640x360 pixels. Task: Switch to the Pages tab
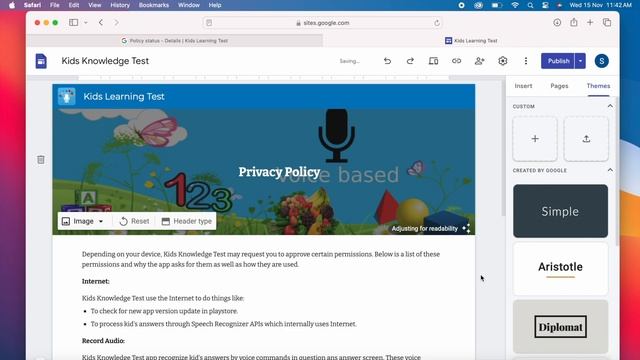[x=559, y=86]
